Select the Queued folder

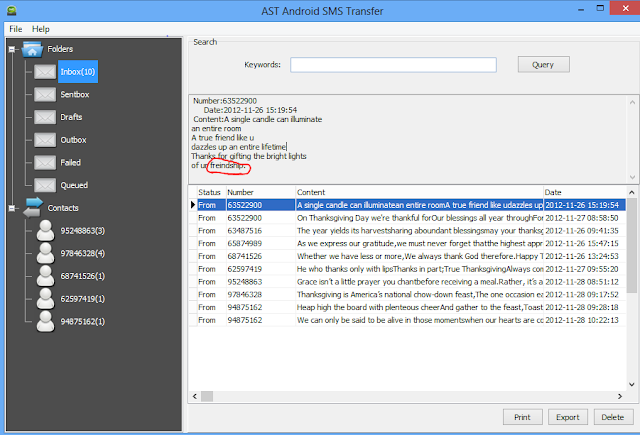[x=74, y=185]
